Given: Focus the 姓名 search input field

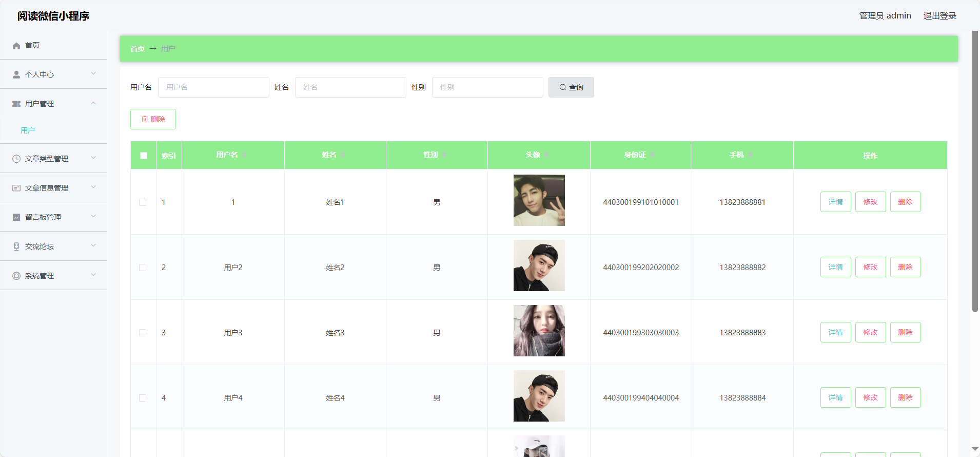Looking at the screenshot, I should click(350, 87).
